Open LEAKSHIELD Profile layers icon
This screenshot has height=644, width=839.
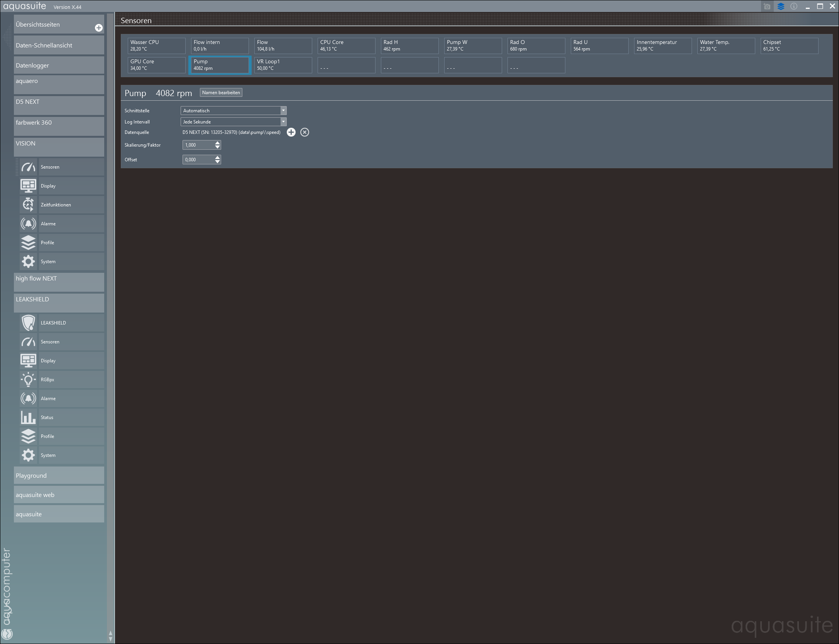coord(28,436)
